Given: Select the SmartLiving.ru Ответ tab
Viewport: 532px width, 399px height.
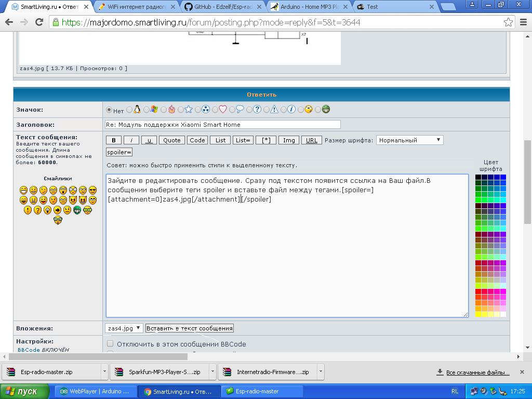Looking at the screenshot, I should point(49,7).
